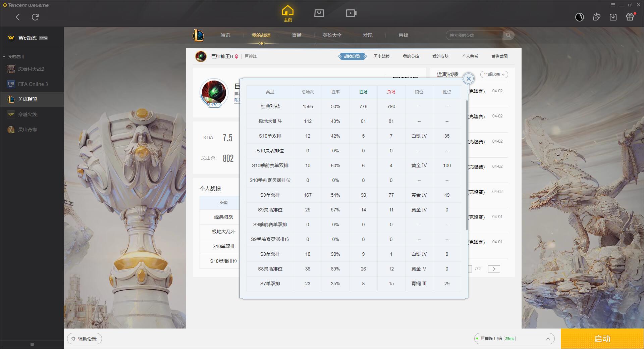Switch to the 直播 tab
Viewport: 644px width, 349px height.
point(297,35)
